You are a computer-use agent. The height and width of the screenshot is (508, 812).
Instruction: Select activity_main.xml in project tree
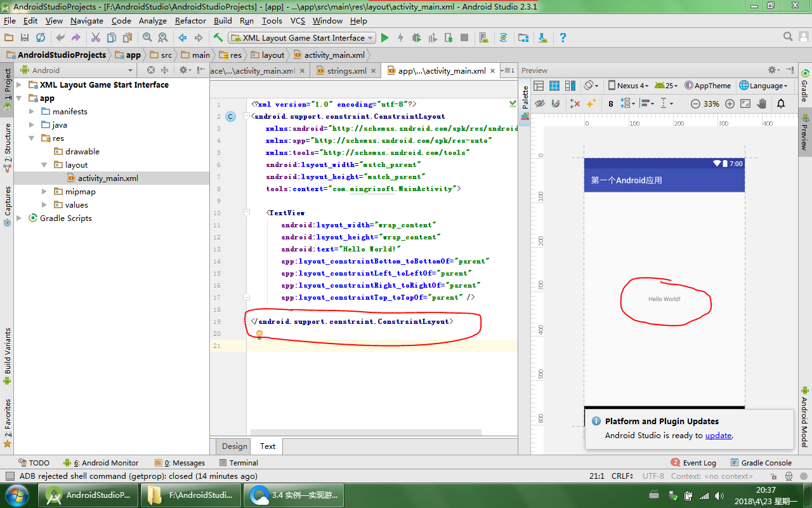coord(108,178)
